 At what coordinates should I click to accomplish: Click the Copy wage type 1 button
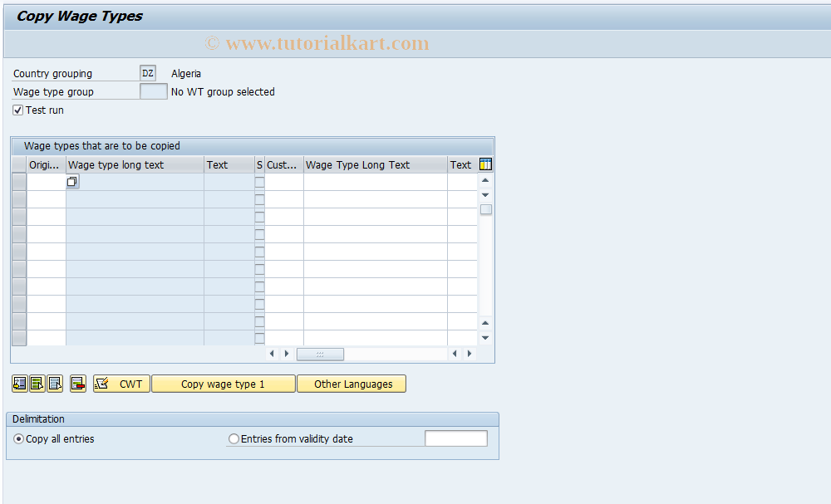223,384
